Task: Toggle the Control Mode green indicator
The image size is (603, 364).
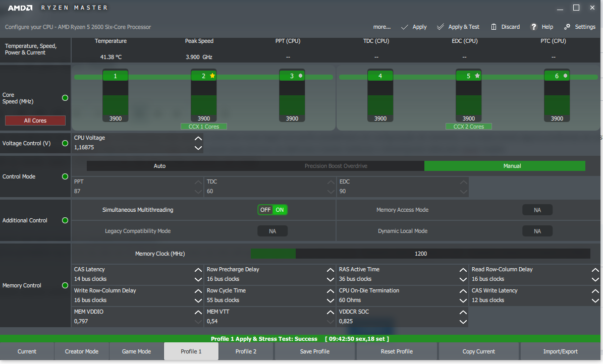Action: tap(65, 176)
